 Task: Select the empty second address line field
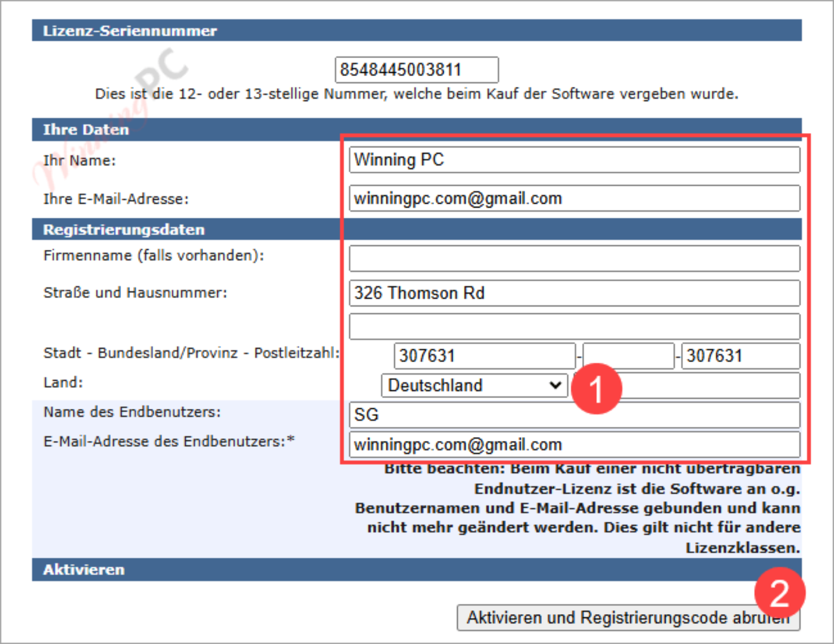point(574,326)
